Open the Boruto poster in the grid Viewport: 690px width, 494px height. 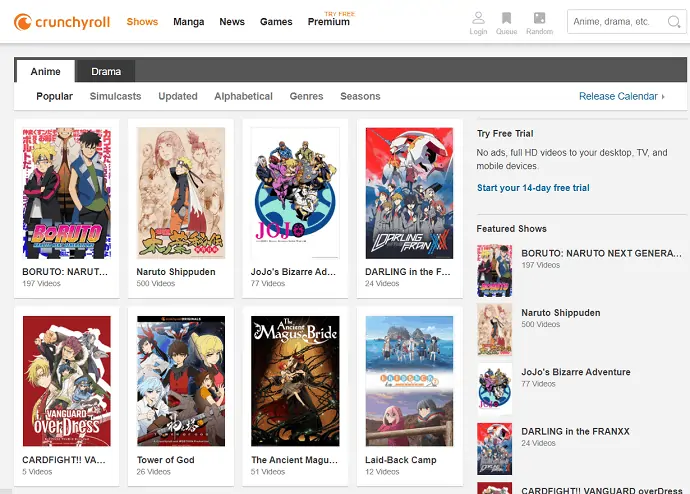tap(66, 193)
